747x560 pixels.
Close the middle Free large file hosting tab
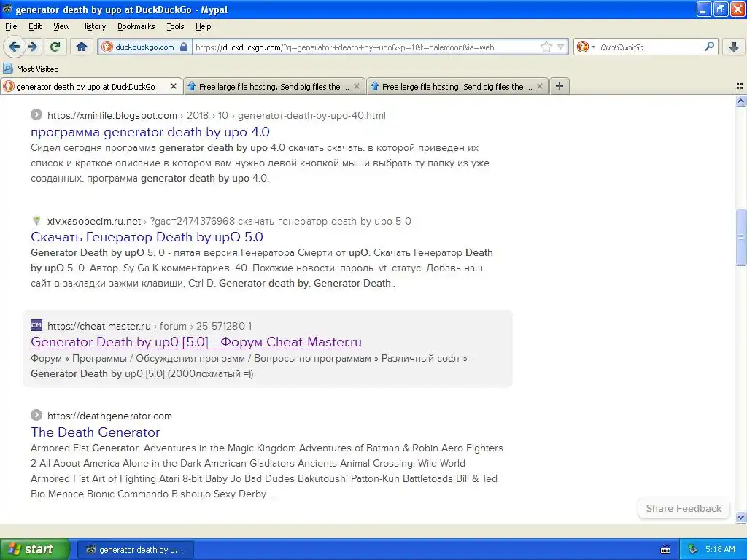356,86
